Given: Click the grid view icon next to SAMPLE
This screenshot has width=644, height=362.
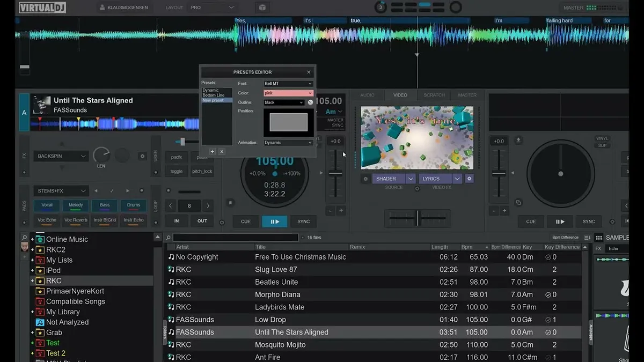Looking at the screenshot, I should coord(599,238).
